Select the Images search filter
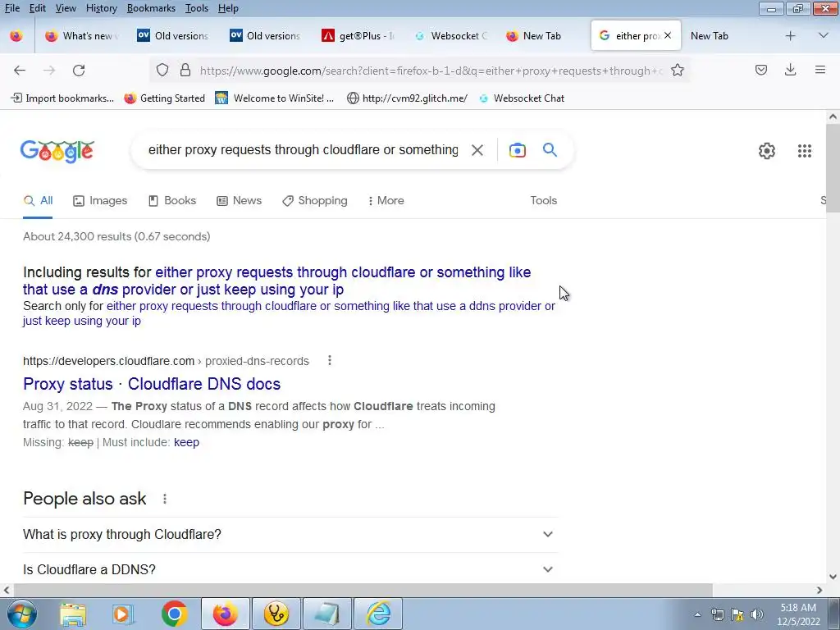This screenshot has width=840, height=630. coord(100,200)
